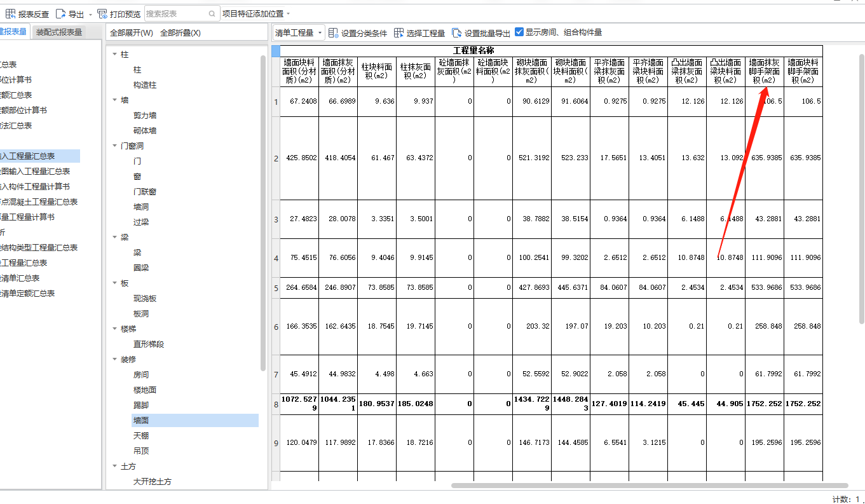Click cell with value 195.2596 under 墙面块料脚手架
The image size is (865, 504).
point(803,442)
